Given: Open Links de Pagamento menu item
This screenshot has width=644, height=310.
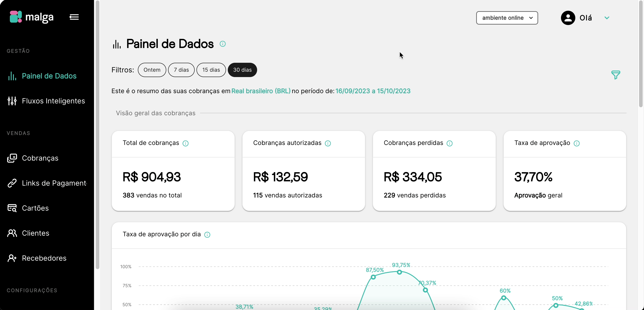Looking at the screenshot, I should (x=54, y=183).
